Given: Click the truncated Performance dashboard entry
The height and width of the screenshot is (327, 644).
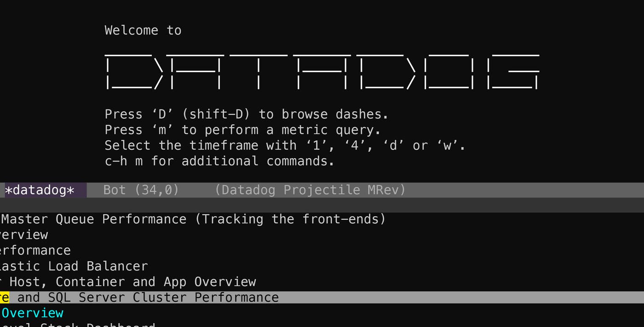Looking at the screenshot, I should coord(34,251).
